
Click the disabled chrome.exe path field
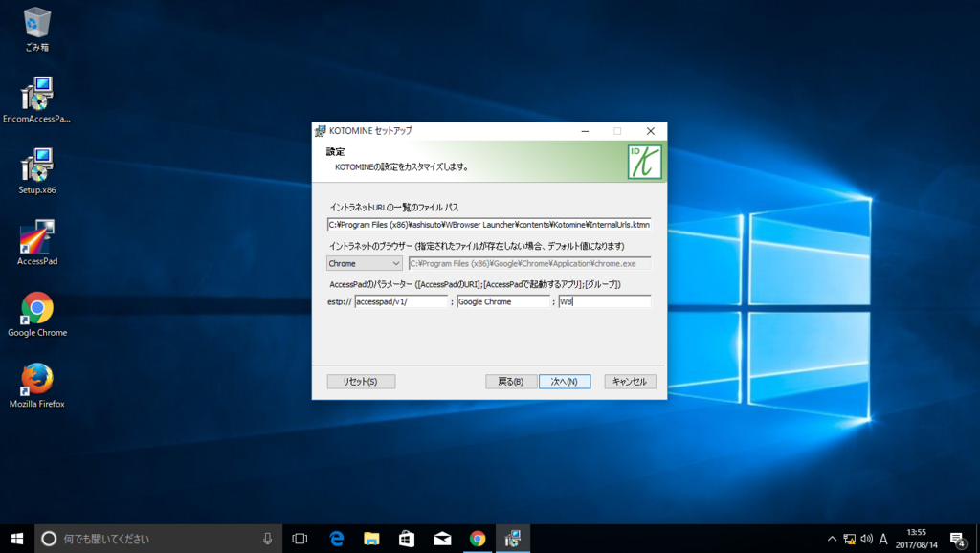pos(529,264)
